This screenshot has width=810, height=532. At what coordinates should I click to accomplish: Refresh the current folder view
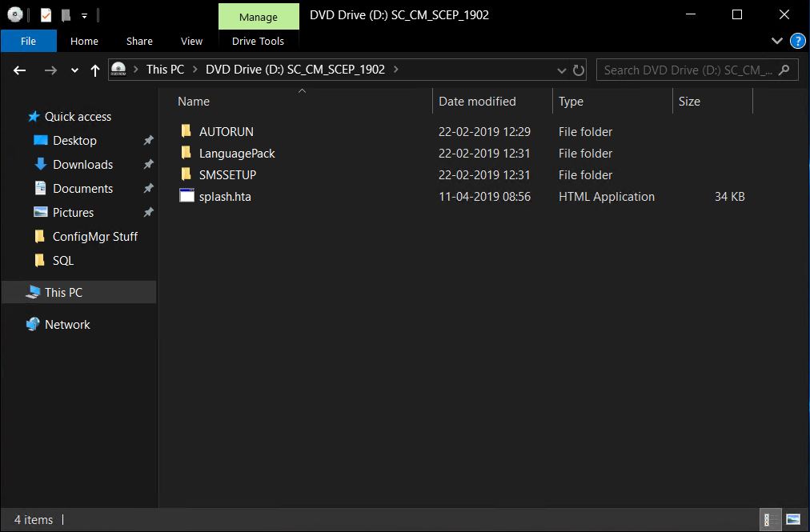point(578,70)
